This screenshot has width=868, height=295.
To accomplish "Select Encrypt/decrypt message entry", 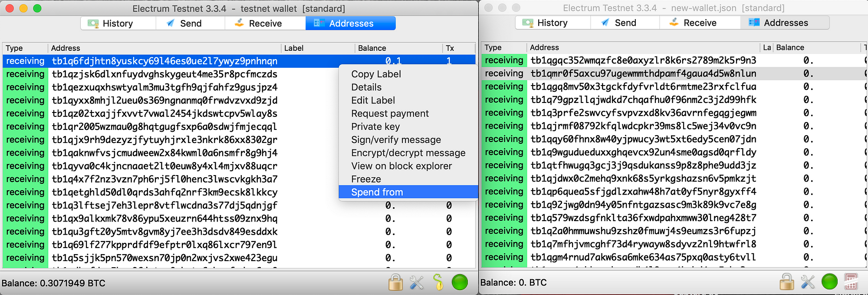I will [408, 153].
